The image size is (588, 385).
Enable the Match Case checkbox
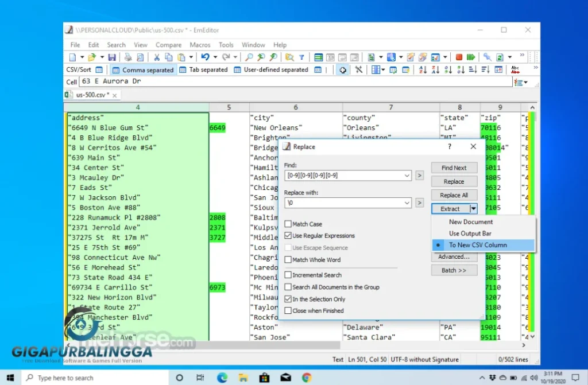288,224
